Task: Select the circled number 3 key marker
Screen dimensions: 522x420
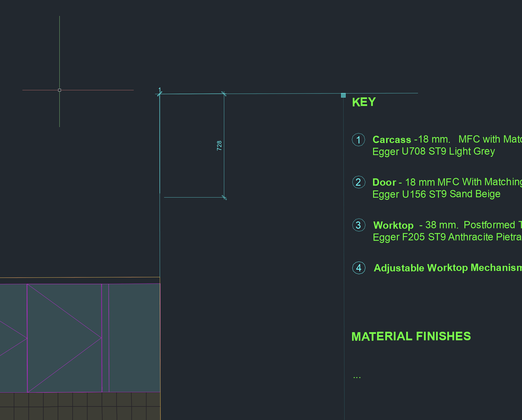Action: point(359,225)
